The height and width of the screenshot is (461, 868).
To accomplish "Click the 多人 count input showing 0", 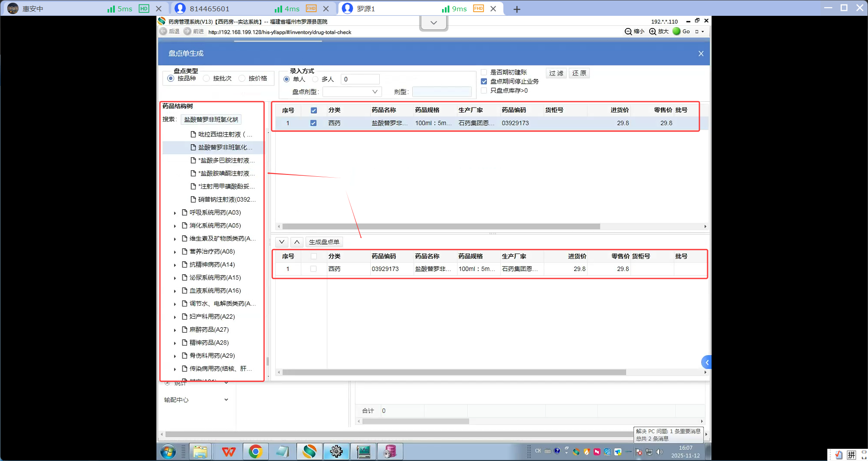I will tap(360, 79).
